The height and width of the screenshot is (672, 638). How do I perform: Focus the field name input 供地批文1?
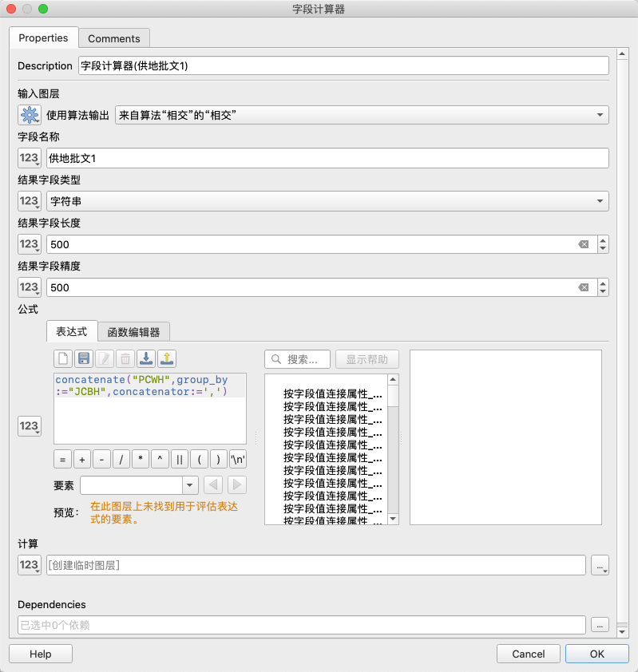pos(327,158)
